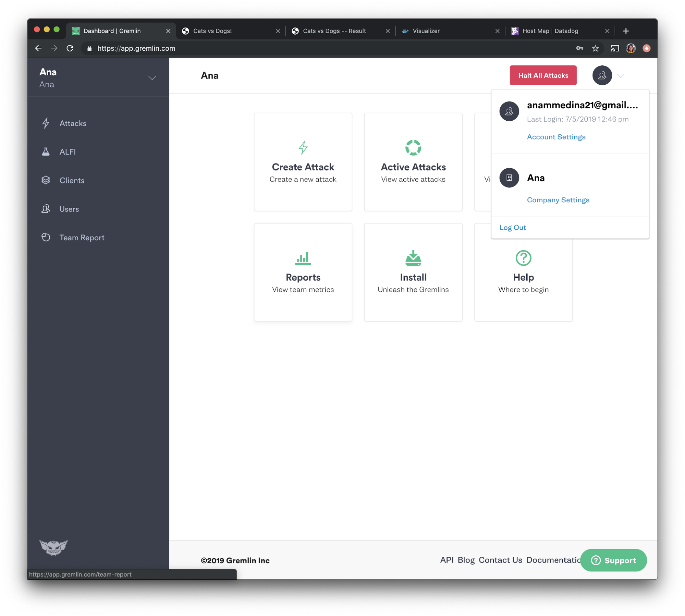
Task: Click the company building icon next to Ana
Action: (x=509, y=178)
